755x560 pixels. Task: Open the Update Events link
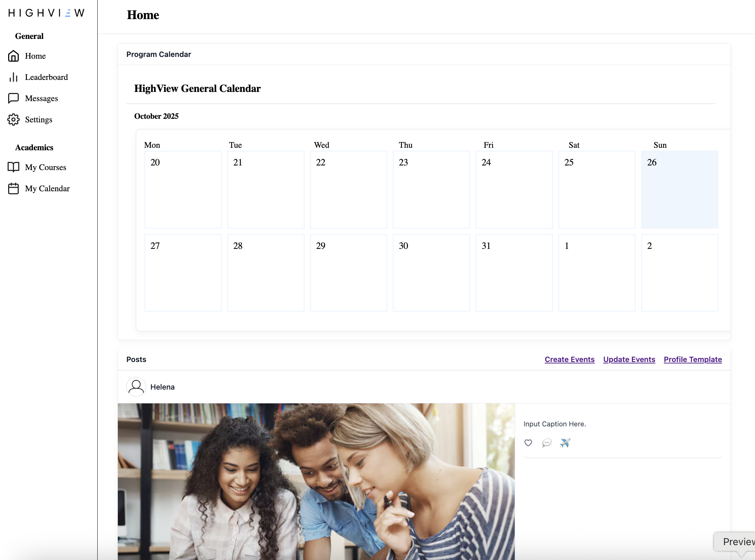[x=629, y=360]
